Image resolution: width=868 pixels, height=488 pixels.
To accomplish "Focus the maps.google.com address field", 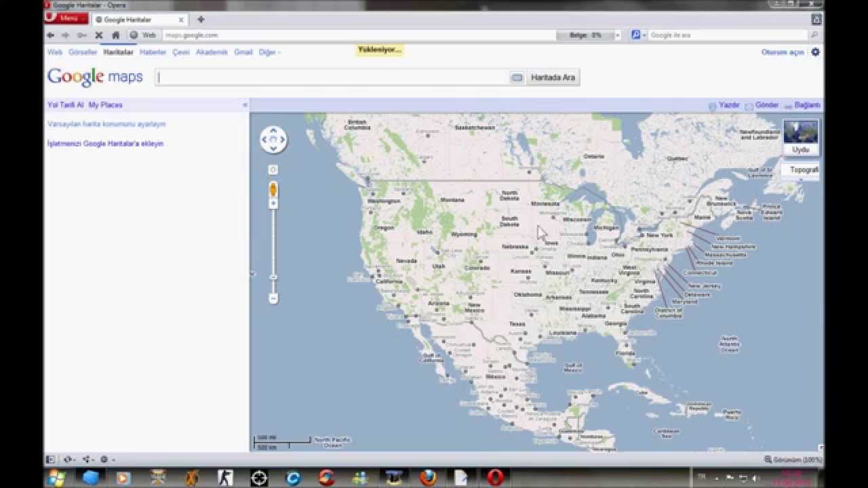I will tap(358, 35).
